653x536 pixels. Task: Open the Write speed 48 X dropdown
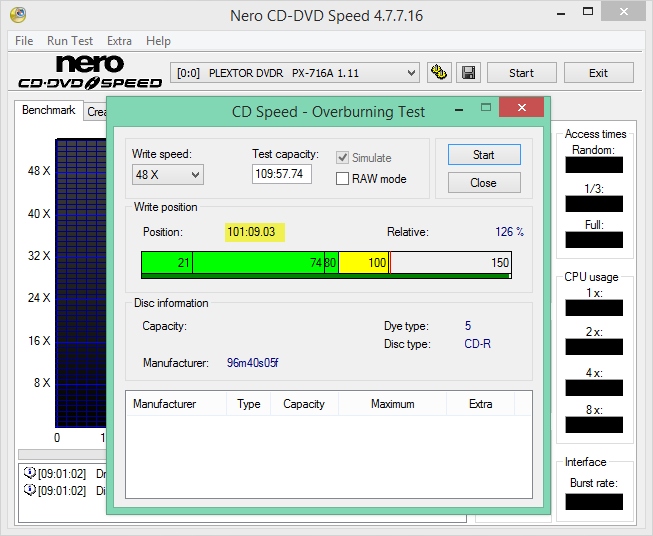(x=167, y=175)
